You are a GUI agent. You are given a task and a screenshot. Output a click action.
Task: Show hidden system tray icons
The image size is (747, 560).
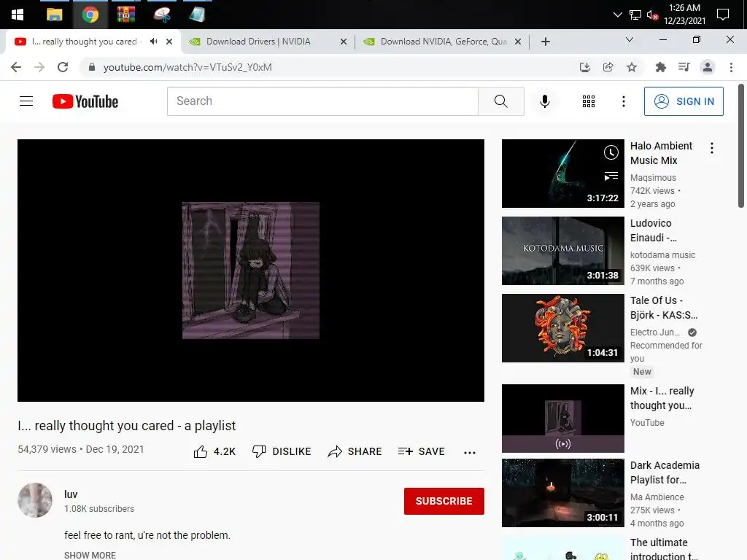(617, 15)
